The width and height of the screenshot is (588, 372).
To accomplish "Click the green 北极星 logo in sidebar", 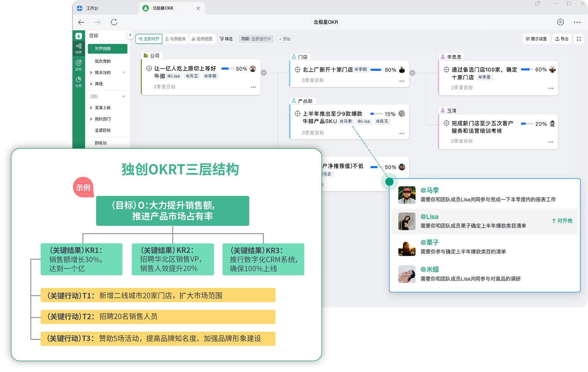I will pos(78,36).
